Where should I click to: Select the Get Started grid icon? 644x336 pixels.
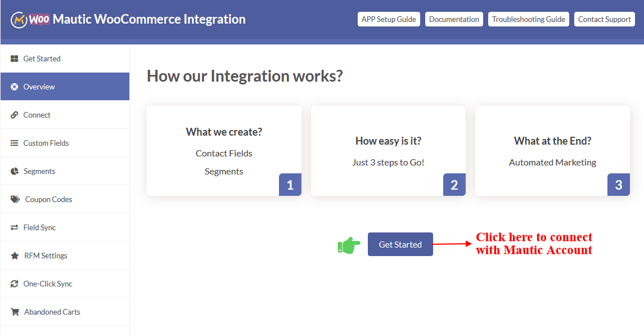[x=13, y=58]
